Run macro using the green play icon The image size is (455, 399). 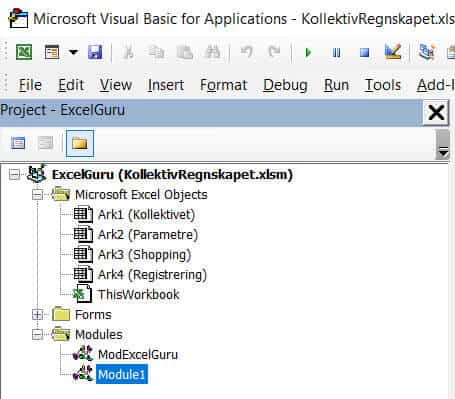pos(308,52)
